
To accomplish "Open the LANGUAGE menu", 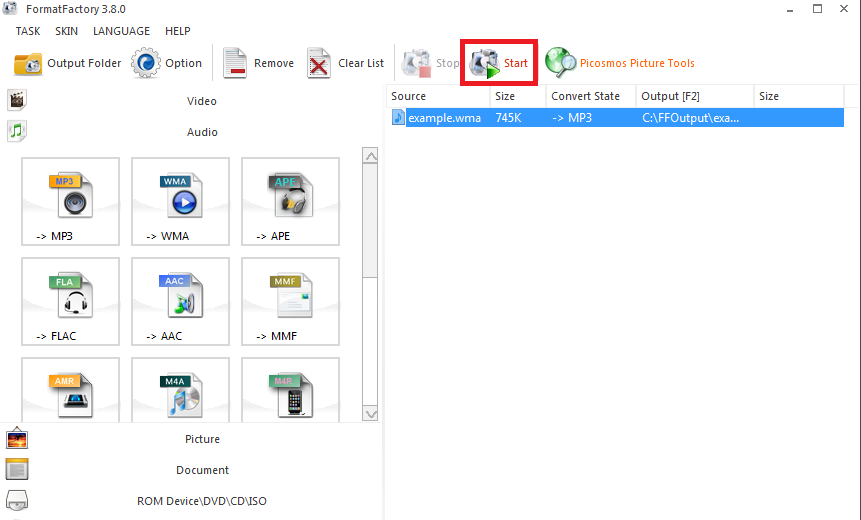I will (121, 31).
